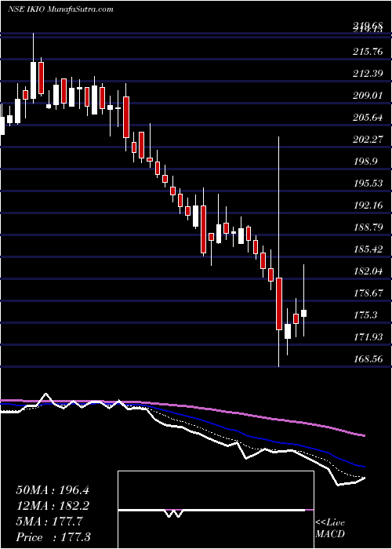Select the Price : 177.3 value
392x549 pixels.
click(x=55, y=537)
